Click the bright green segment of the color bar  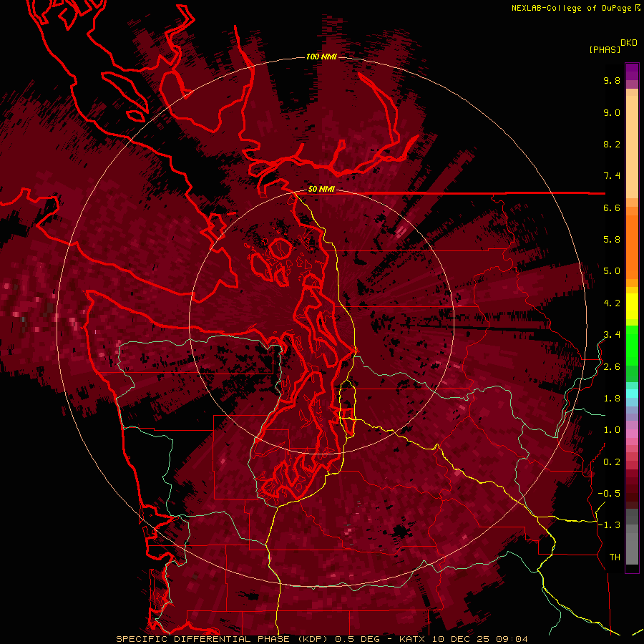632,346
